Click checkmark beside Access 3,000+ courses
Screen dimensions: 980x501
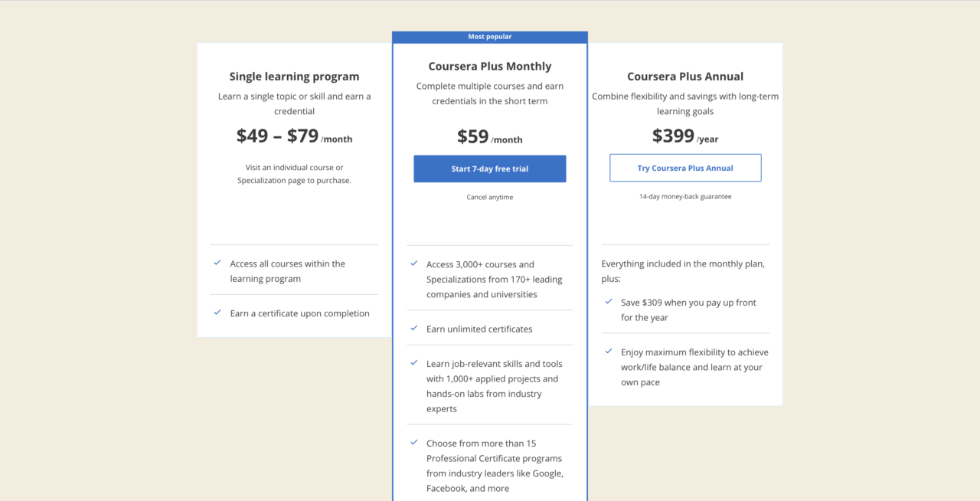tap(414, 264)
